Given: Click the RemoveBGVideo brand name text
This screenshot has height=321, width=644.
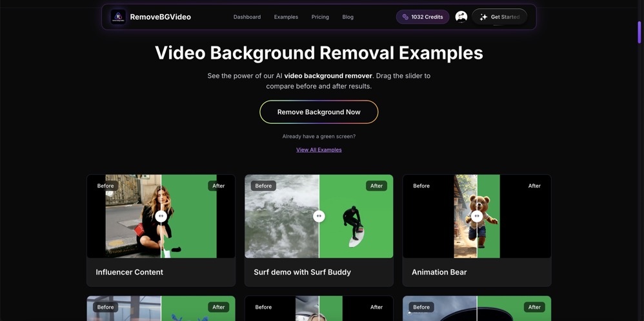Looking at the screenshot, I should (160, 17).
